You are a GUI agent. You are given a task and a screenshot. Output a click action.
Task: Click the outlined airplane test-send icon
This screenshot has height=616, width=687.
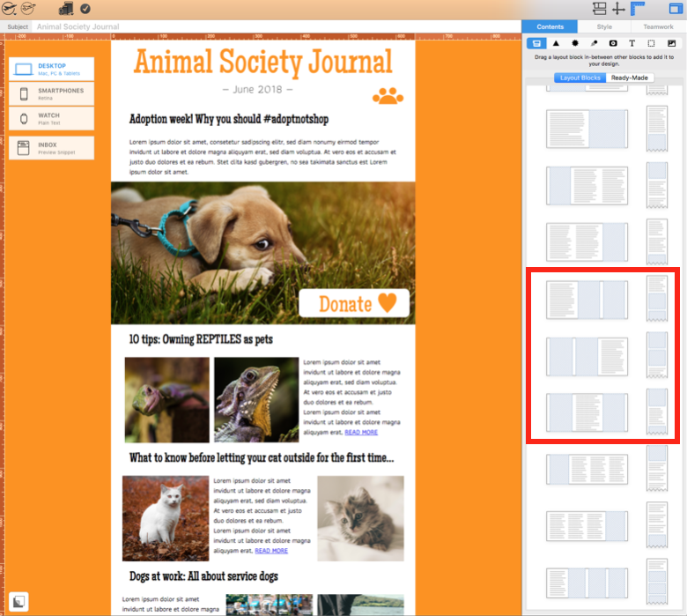pos(29,8)
